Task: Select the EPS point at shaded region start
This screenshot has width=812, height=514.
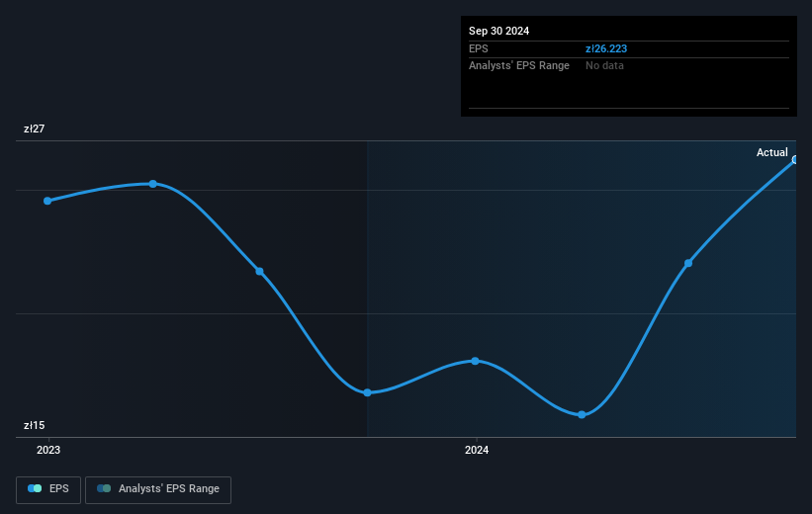Action: [x=367, y=392]
